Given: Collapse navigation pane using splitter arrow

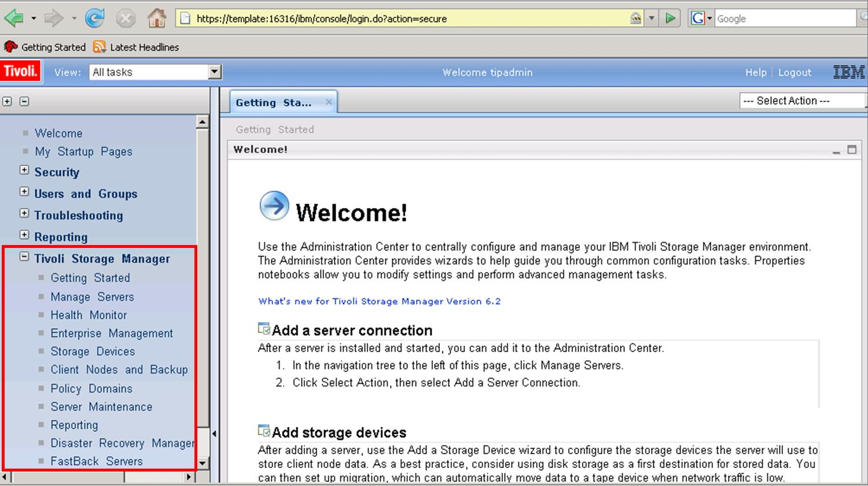Looking at the screenshot, I should tap(214, 433).
